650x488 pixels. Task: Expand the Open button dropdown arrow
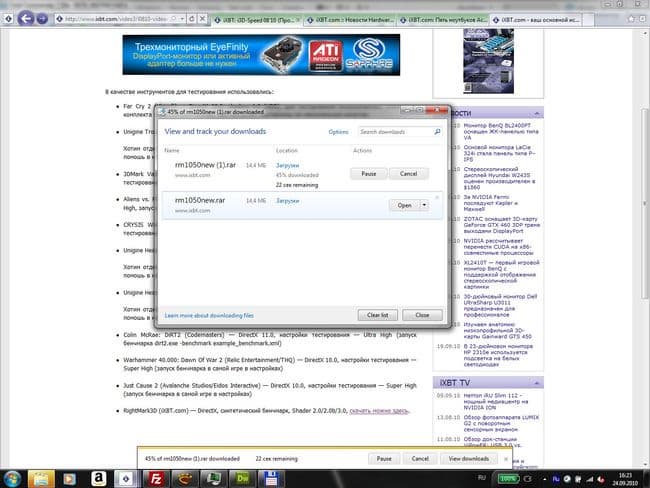tap(424, 205)
